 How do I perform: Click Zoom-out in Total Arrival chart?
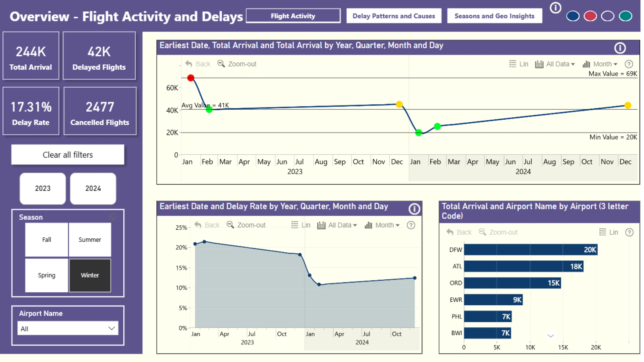pyautogui.click(x=237, y=64)
